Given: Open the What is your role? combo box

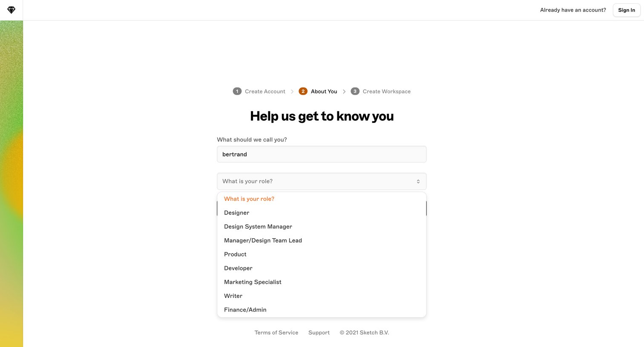Looking at the screenshot, I should [322, 181].
